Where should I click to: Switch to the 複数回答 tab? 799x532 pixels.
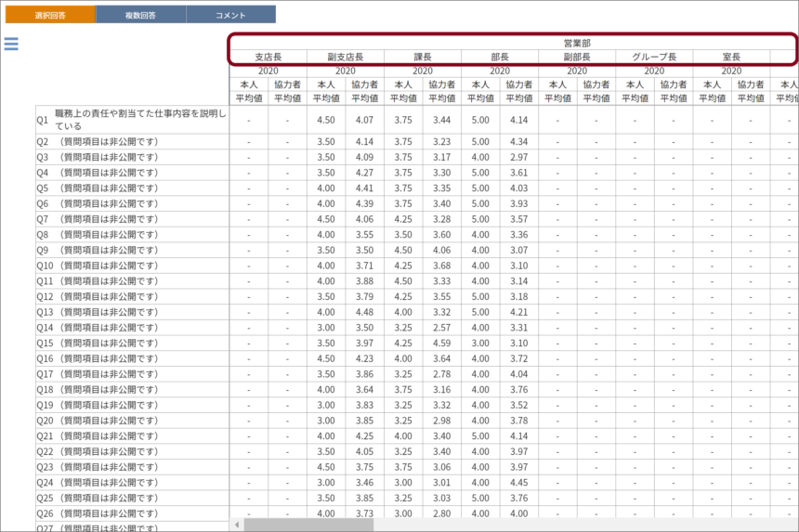point(140,15)
